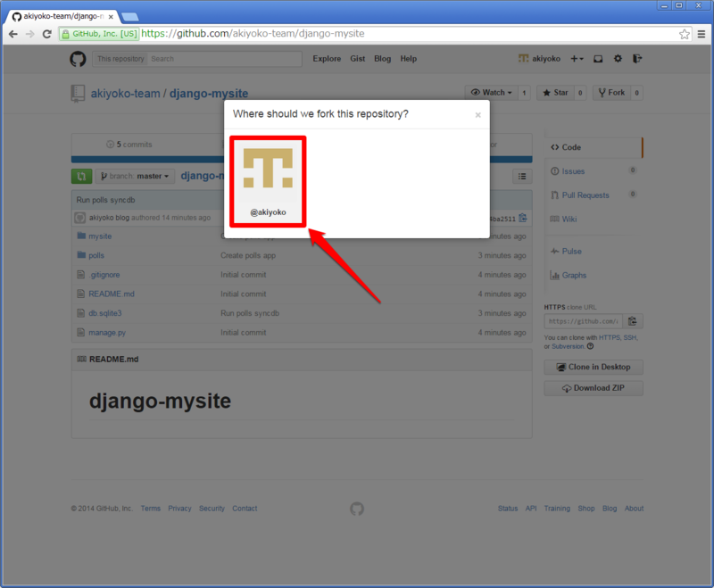This screenshot has width=714, height=588.
Task: Open the README.md file in list
Action: pyautogui.click(x=112, y=294)
